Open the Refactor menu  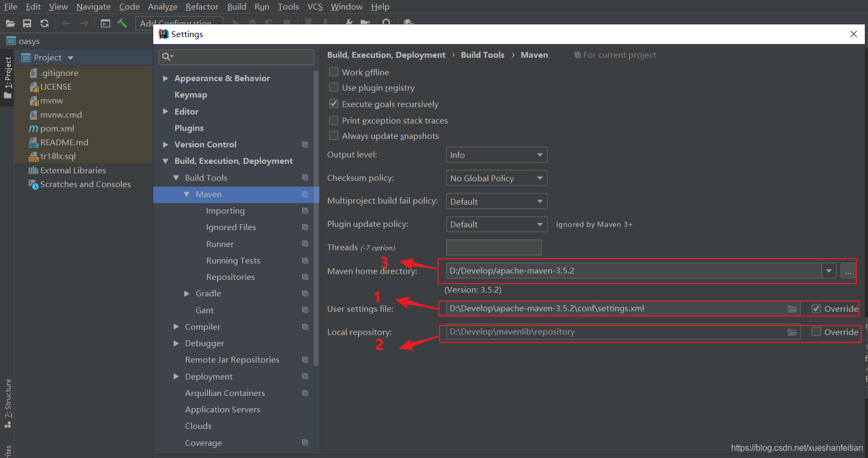pos(201,6)
